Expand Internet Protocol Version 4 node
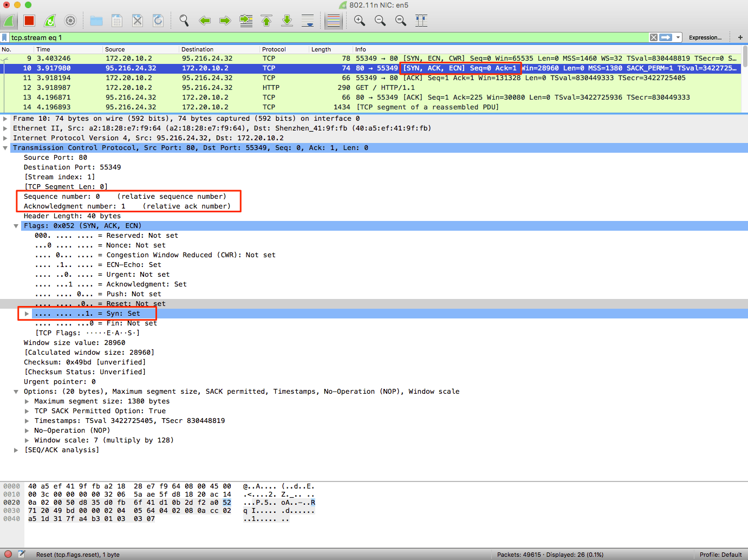The image size is (748, 560). 5,138
